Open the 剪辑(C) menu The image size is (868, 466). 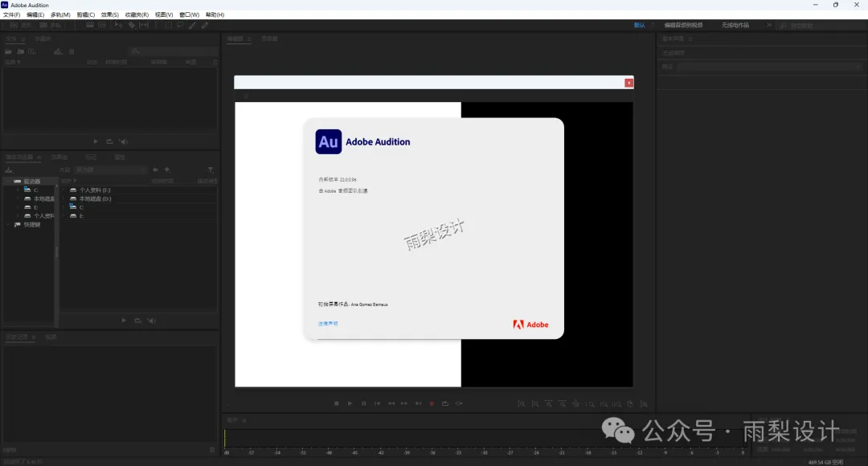point(86,15)
